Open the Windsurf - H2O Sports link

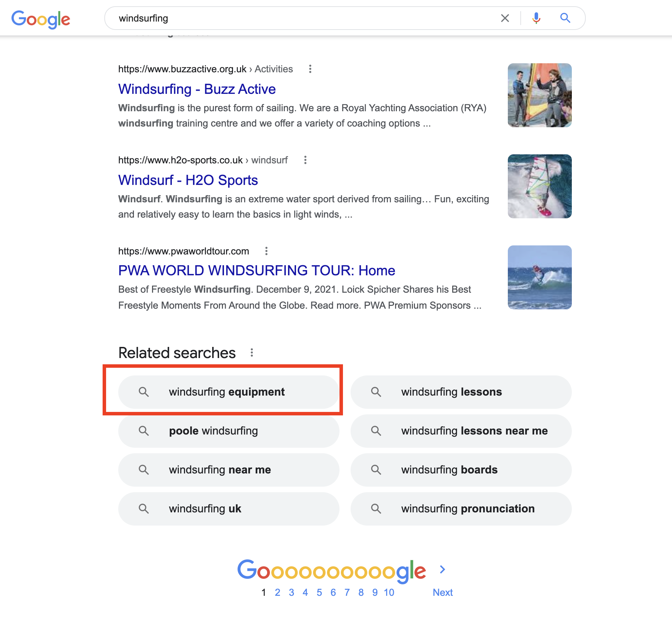click(x=188, y=180)
